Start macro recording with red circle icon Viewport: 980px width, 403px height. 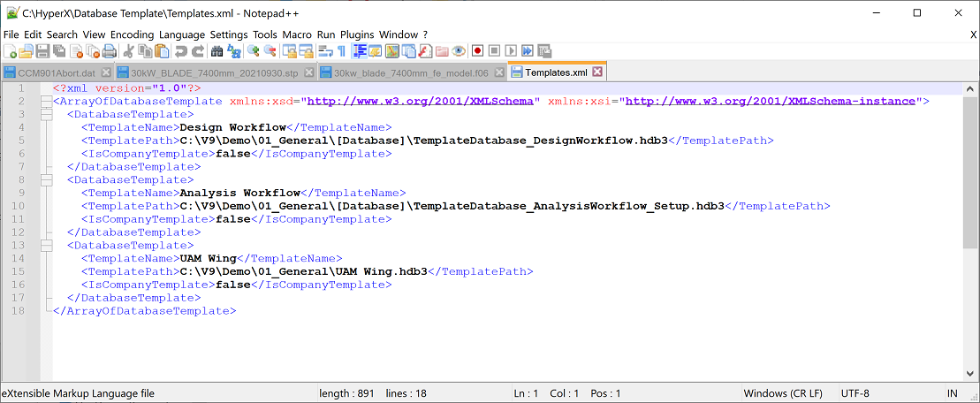(x=477, y=50)
